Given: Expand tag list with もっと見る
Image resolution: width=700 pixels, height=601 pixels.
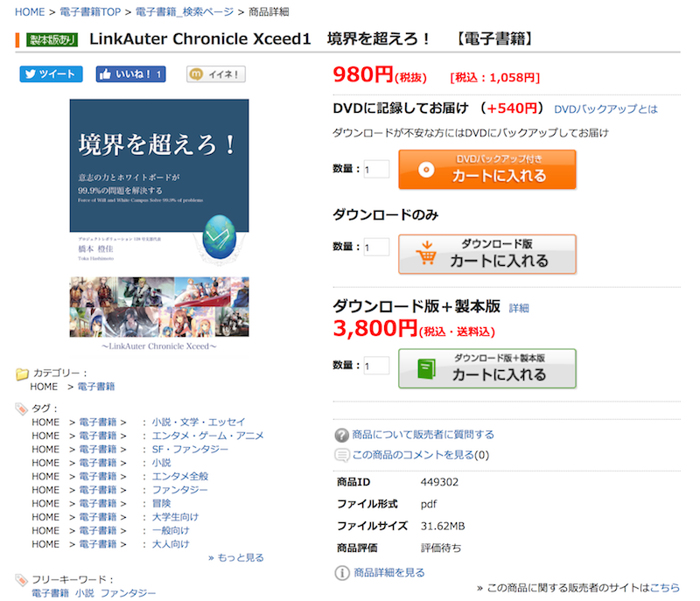Looking at the screenshot, I should (x=236, y=558).
